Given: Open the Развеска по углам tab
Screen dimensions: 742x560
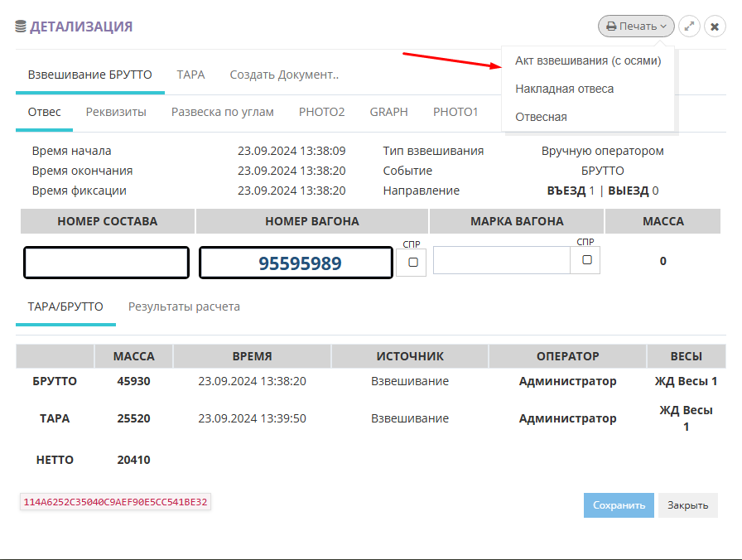Looking at the screenshot, I should [x=222, y=112].
